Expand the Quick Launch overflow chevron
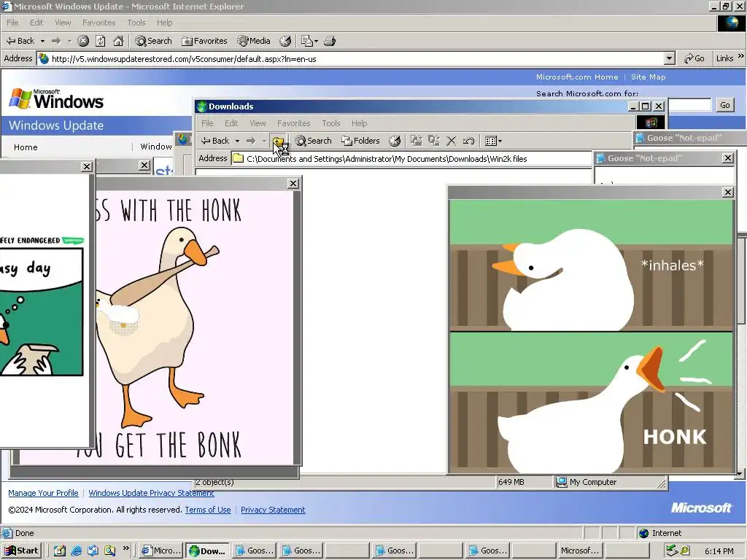The height and width of the screenshot is (560, 747). 125,548
